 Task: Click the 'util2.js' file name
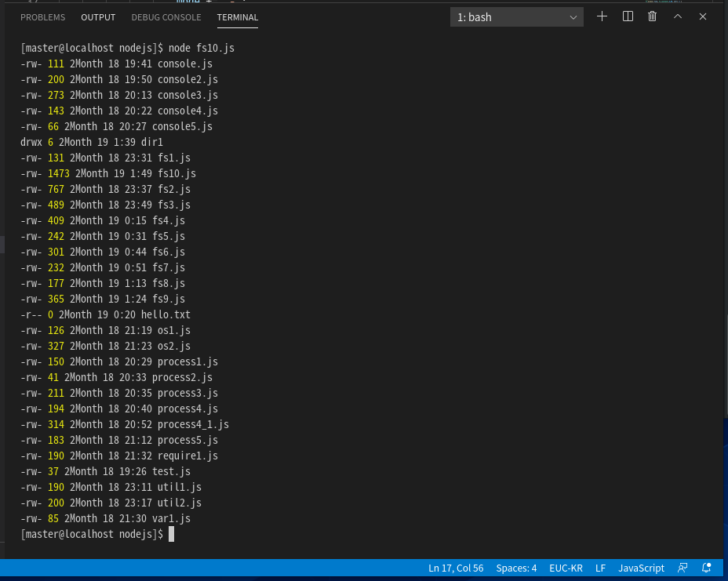tap(180, 503)
